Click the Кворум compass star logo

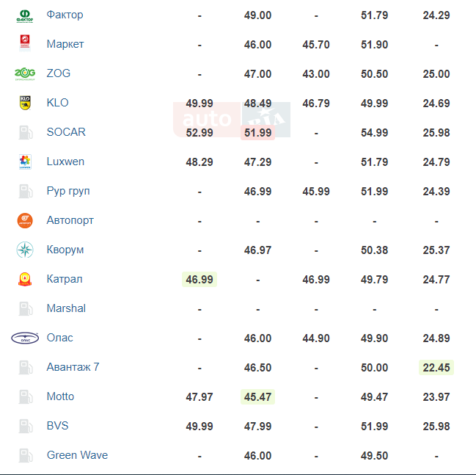pos(25,250)
